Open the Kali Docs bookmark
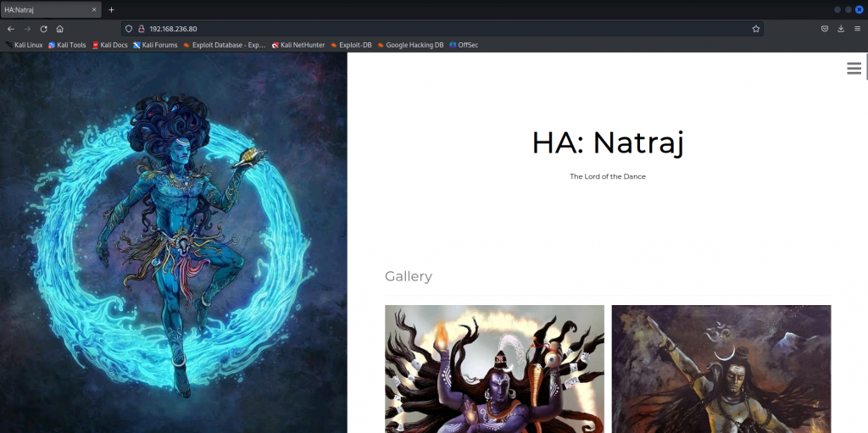 click(x=109, y=45)
